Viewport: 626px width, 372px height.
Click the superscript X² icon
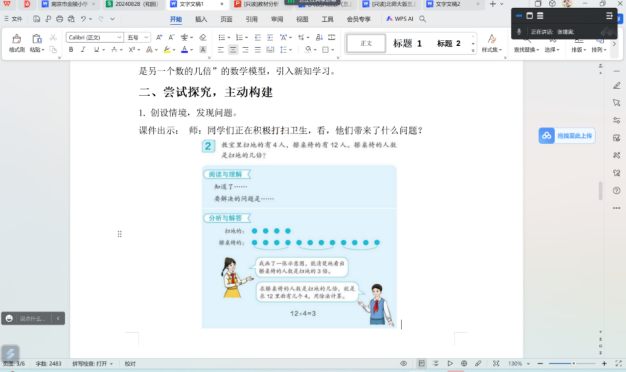click(x=131, y=49)
